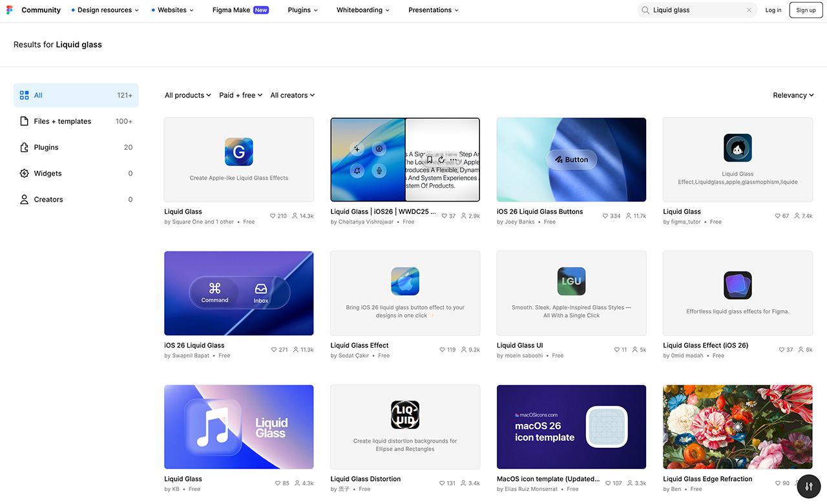Click the G plugin icon in first card

[x=239, y=152]
